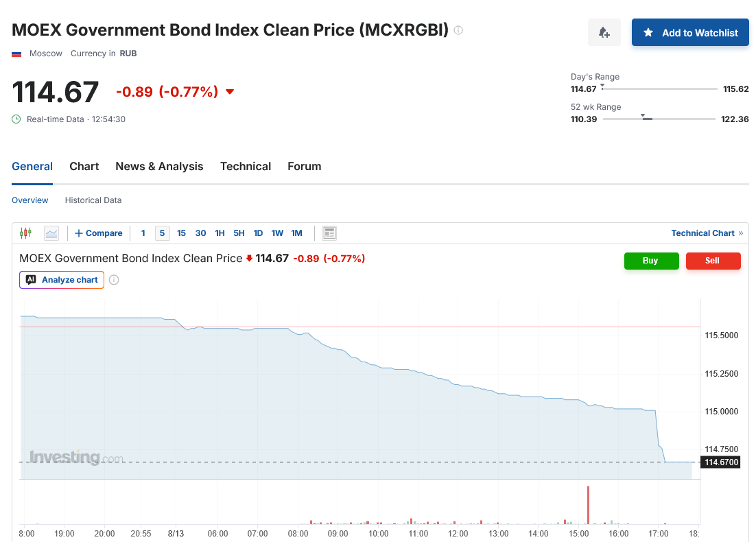
Task: Click the red Sell button
Action: 713,261
